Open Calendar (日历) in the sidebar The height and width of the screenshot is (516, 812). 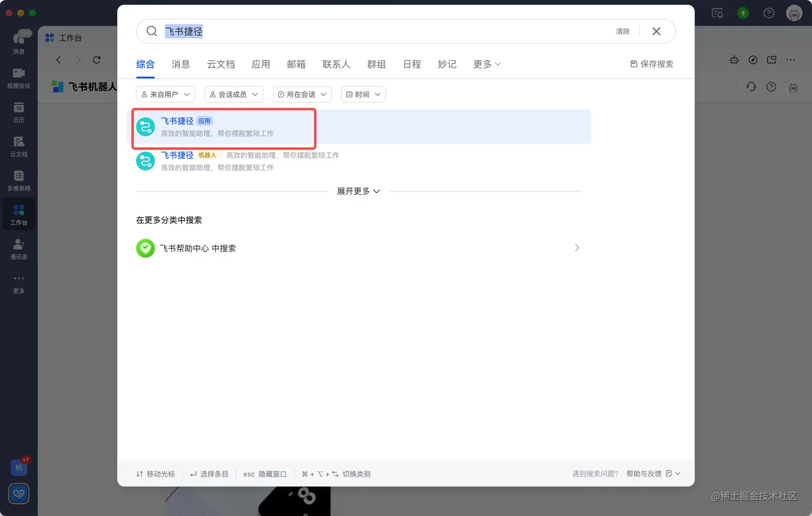[19, 112]
